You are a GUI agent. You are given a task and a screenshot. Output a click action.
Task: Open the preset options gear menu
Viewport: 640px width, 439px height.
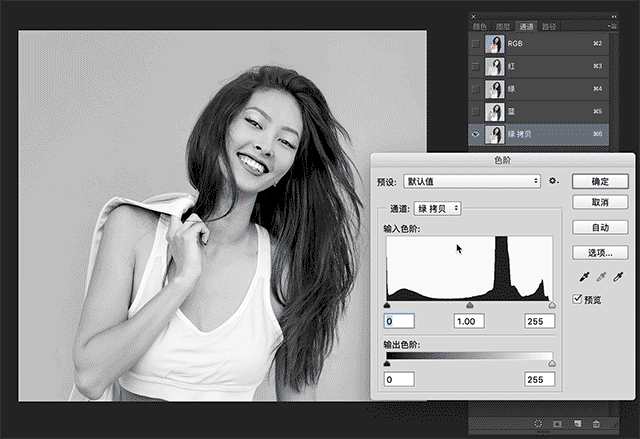click(x=552, y=182)
